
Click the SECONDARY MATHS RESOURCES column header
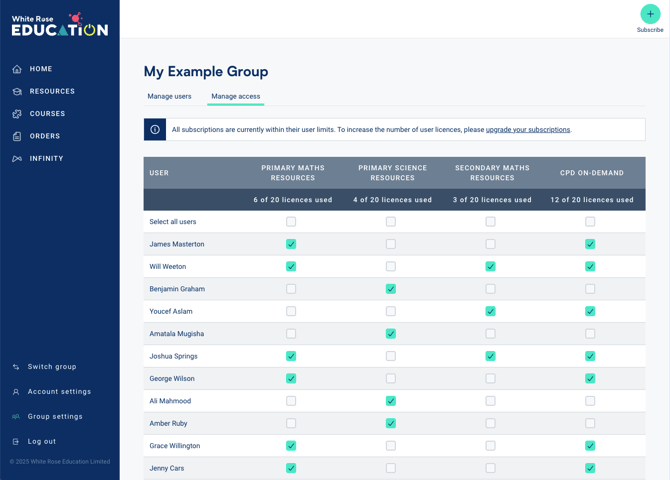[x=492, y=173]
